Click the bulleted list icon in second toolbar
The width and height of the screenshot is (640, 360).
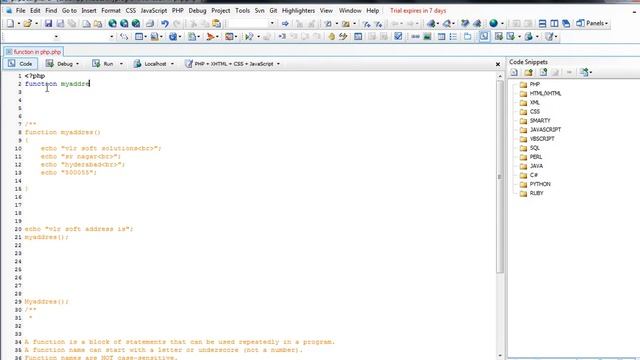[453, 37]
